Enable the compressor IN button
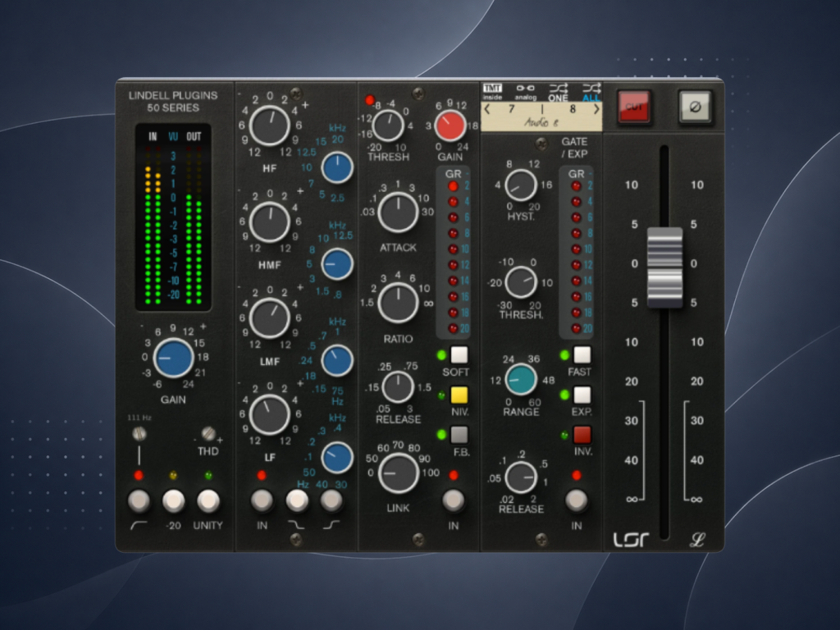 click(x=453, y=500)
